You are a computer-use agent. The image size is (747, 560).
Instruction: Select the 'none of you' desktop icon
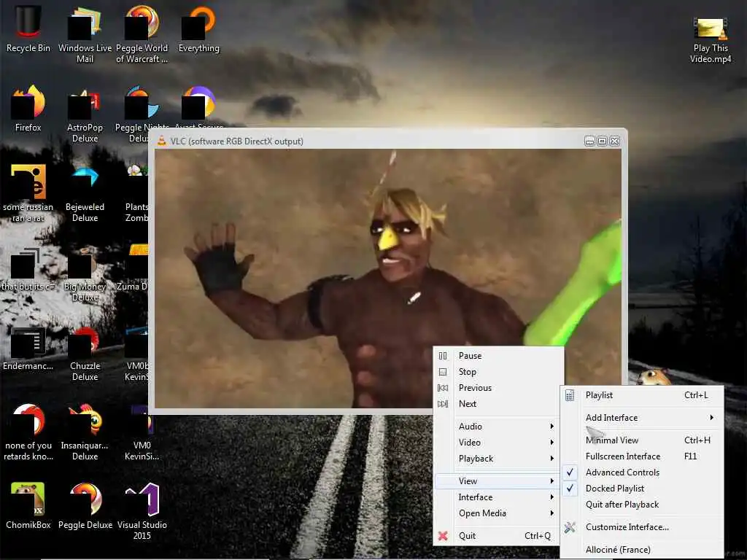point(28,432)
